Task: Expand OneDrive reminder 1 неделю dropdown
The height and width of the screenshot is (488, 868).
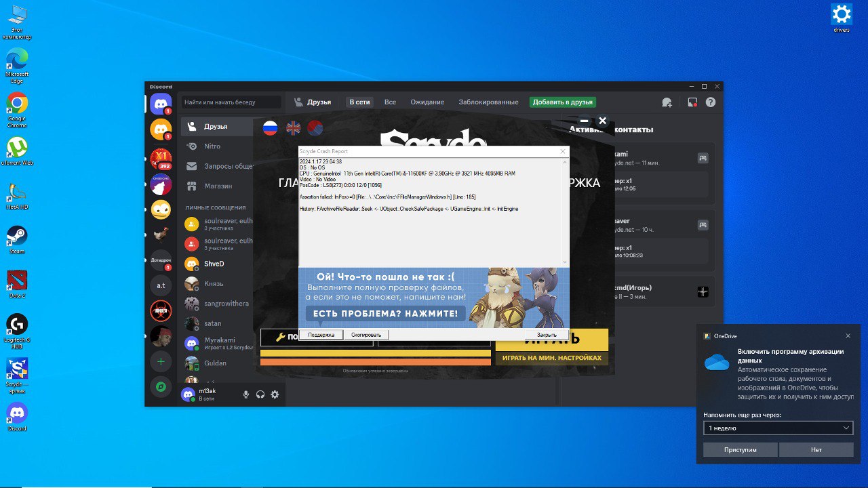Action: click(778, 428)
